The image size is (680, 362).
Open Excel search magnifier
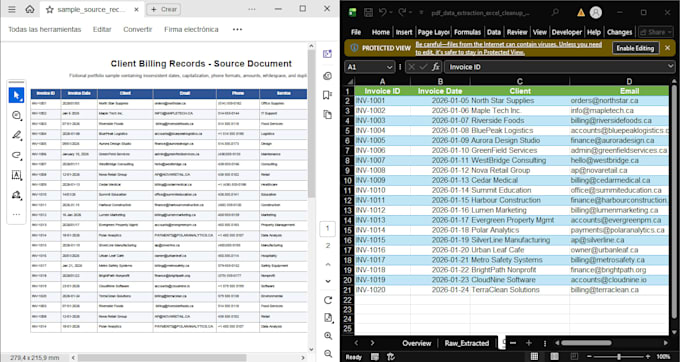coord(555,13)
